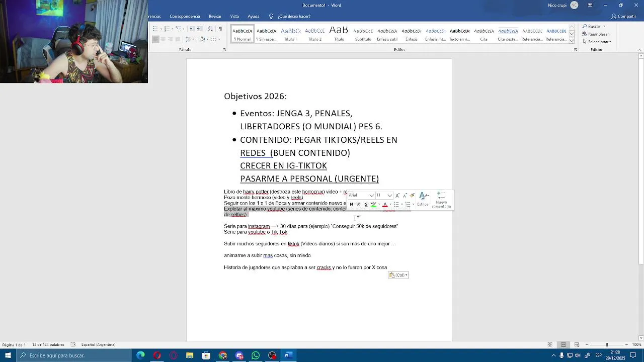Click the borders icon in Párrafo group
The image size is (644, 362).
(213, 39)
